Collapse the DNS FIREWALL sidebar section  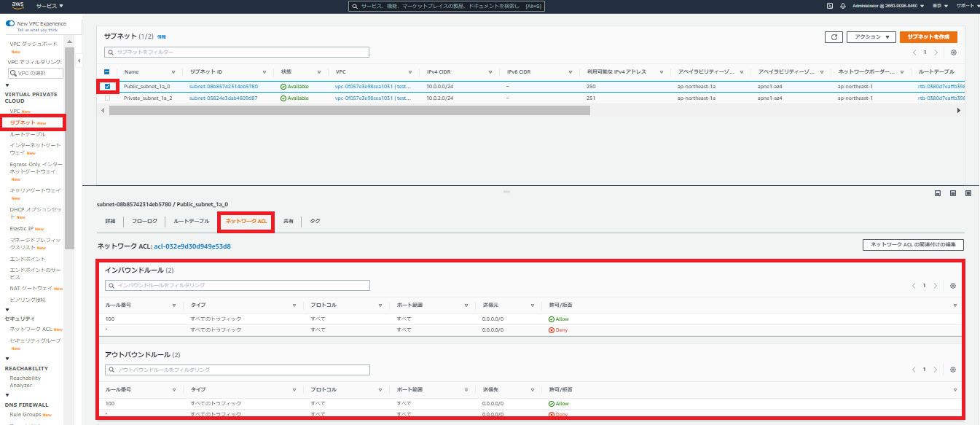(x=7, y=396)
